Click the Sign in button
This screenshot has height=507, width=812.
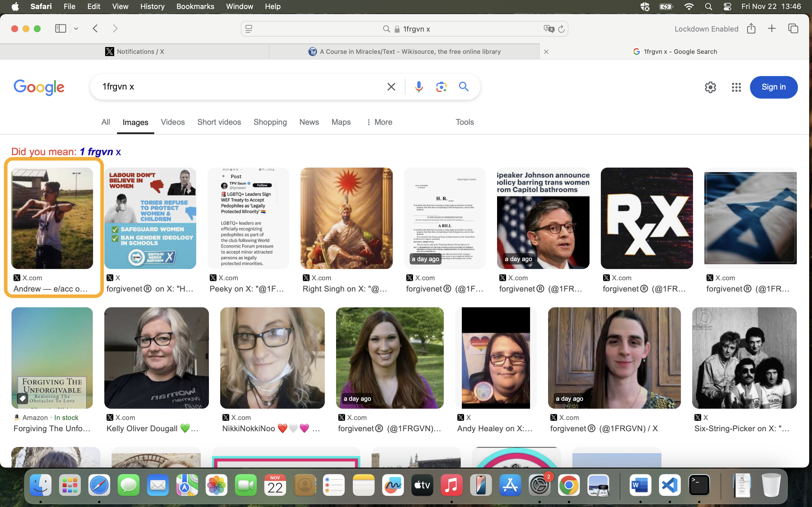[x=774, y=87]
